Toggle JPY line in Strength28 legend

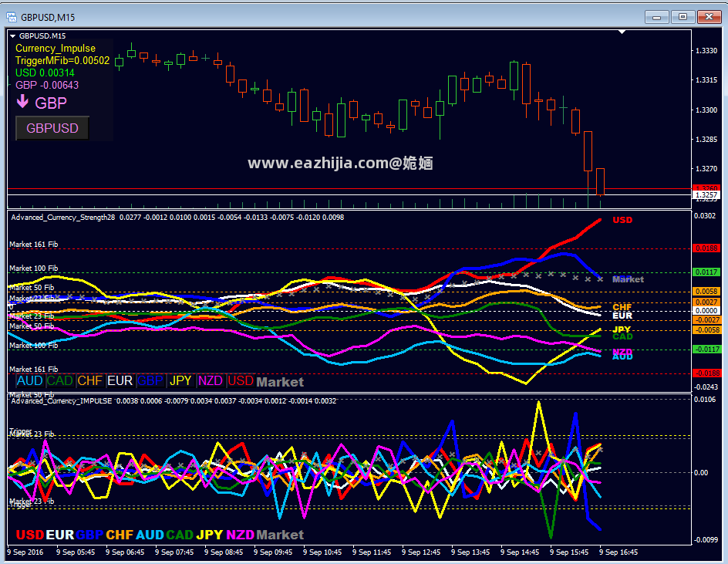tap(180, 381)
